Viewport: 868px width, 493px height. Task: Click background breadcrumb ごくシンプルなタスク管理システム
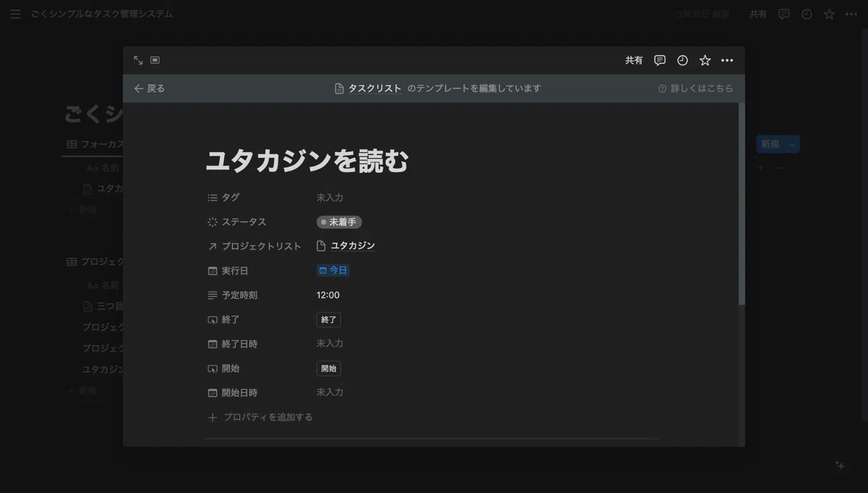[x=102, y=14]
